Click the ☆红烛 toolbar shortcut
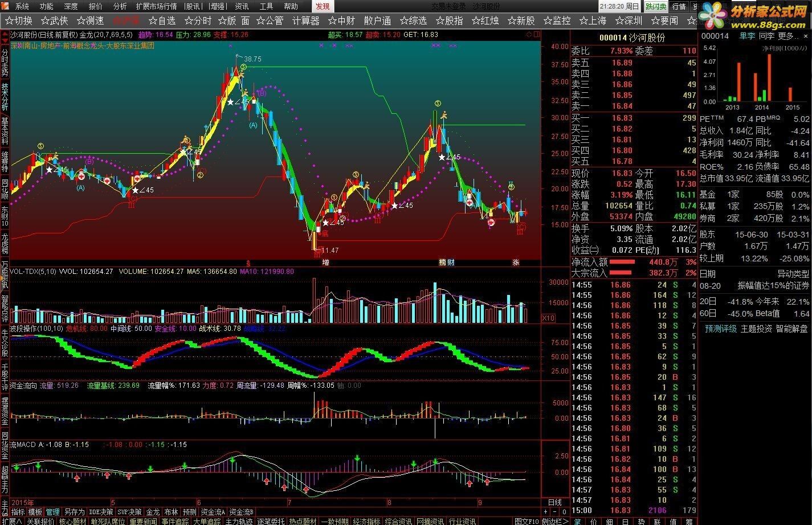The height and width of the screenshot is (525, 812). pos(485,20)
